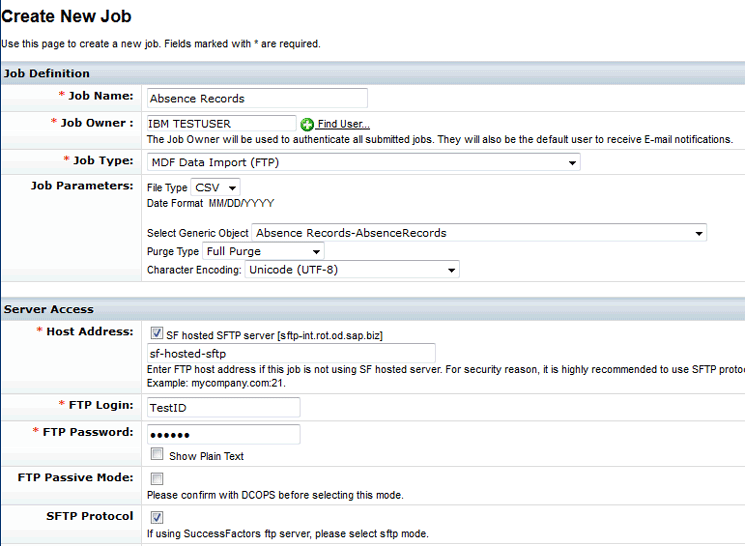
Task: Click the Job Name input field
Action: (x=257, y=98)
